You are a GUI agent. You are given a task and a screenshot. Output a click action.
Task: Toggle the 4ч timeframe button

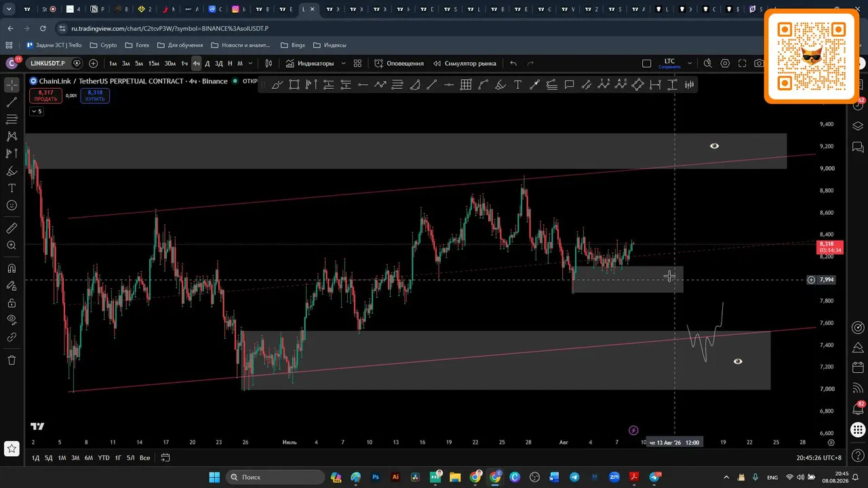click(196, 63)
